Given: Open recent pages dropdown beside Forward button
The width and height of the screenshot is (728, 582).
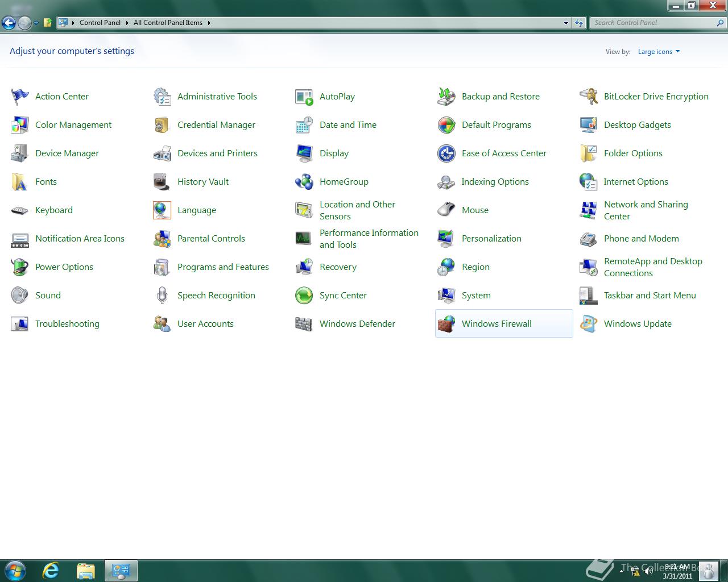Looking at the screenshot, I should point(36,23).
